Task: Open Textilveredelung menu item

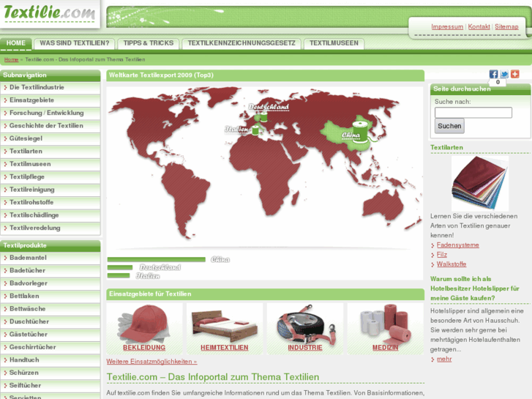Action: pos(50,228)
